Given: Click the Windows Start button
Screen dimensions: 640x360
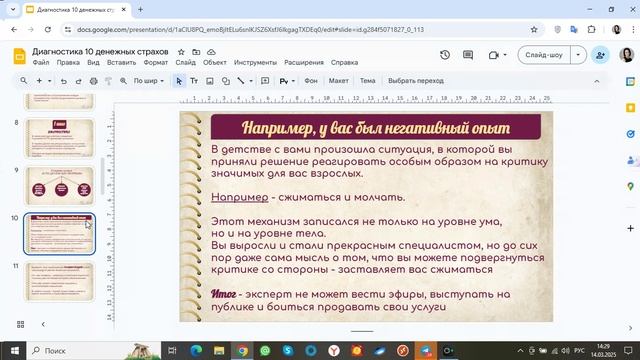Looking at the screenshot, I should point(15,351).
